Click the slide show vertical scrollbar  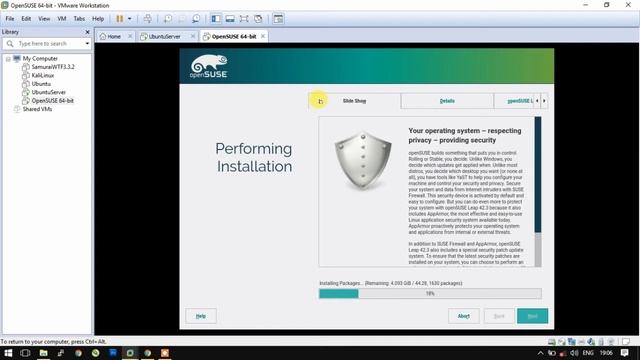tap(538, 192)
